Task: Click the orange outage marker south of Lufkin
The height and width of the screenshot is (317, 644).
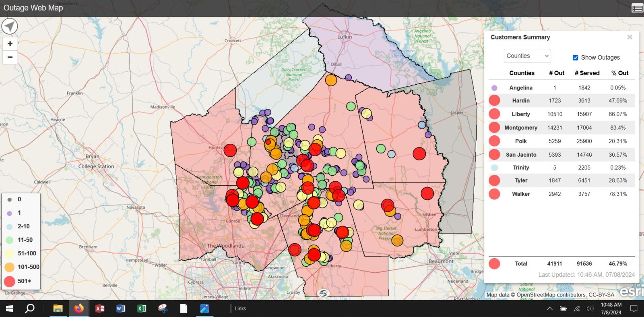Action: (331, 80)
